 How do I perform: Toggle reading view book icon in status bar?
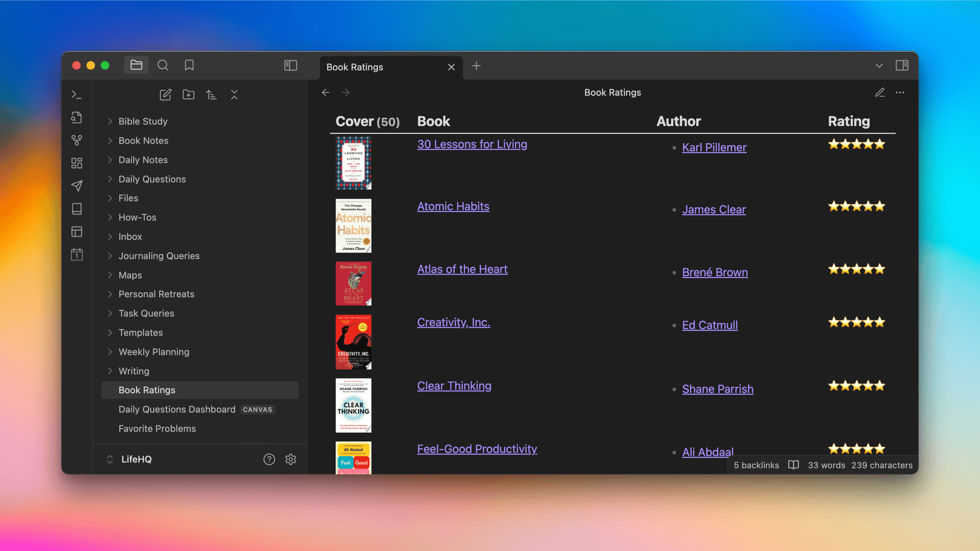[x=793, y=465]
